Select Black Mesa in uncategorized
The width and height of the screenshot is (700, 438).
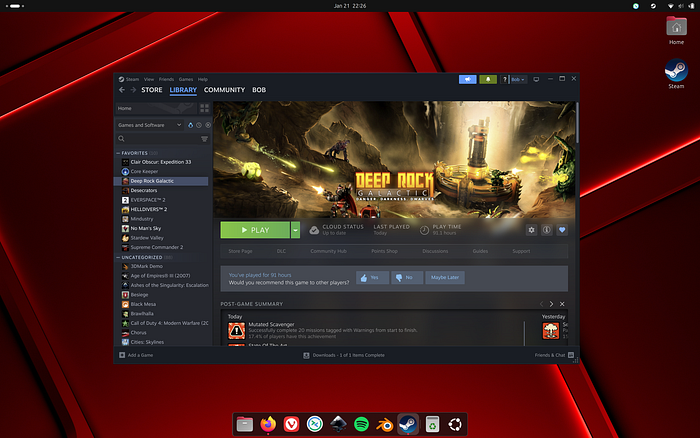[163, 305]
